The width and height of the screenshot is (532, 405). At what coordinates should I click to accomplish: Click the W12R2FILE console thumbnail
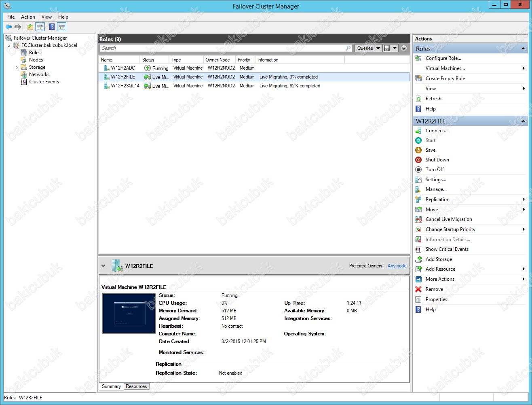point(129,314)
